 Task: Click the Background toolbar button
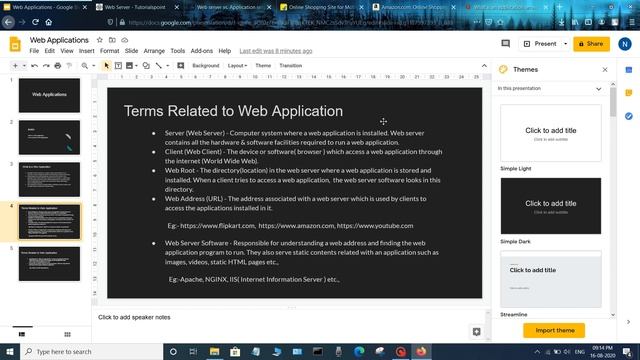coord(206,66)
